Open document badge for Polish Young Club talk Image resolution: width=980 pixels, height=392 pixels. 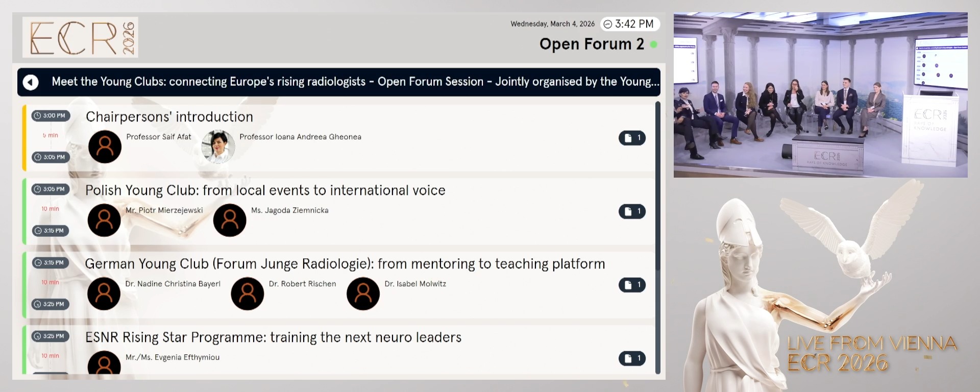click(632, 211)
